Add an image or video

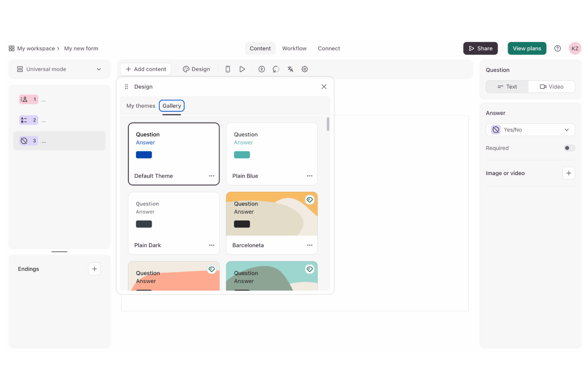pos(569,173)
